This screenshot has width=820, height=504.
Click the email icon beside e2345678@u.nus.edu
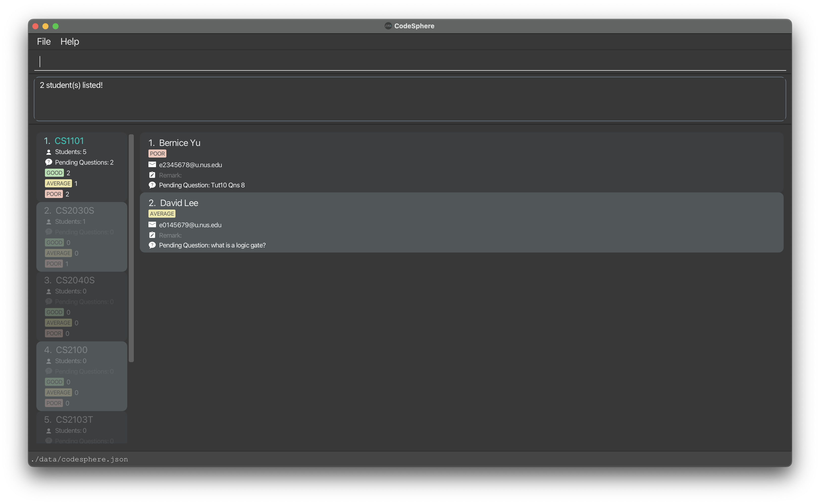tap(152, 164)
